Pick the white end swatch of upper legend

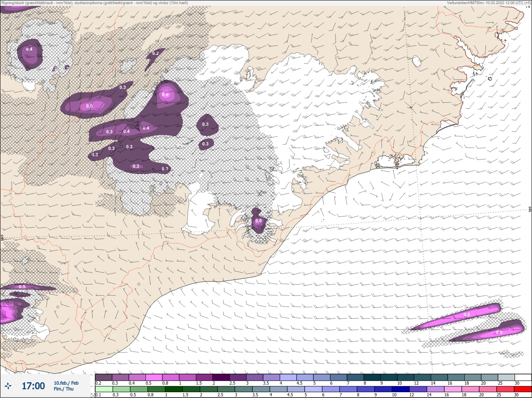point(523,377)
